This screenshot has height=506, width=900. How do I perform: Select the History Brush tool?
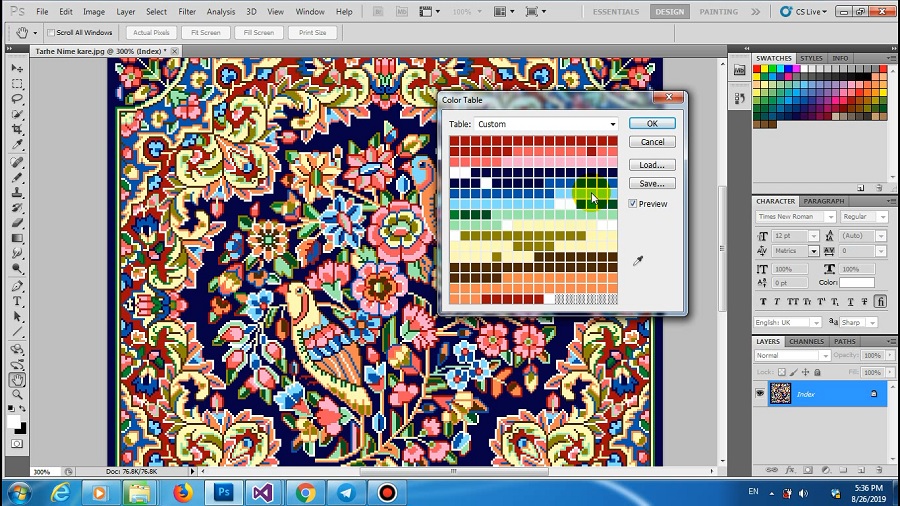click(x=17, y=208)
